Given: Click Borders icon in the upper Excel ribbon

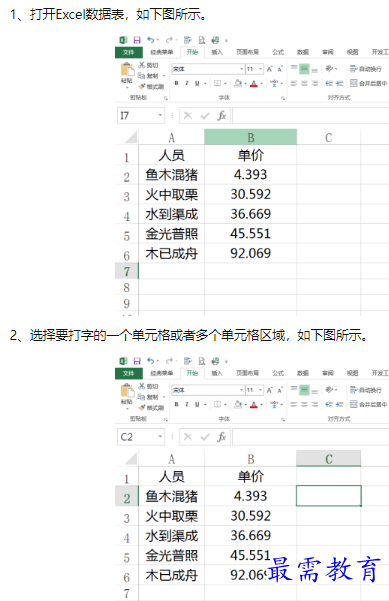Looking at the screenshot, I should pos(217,83).
